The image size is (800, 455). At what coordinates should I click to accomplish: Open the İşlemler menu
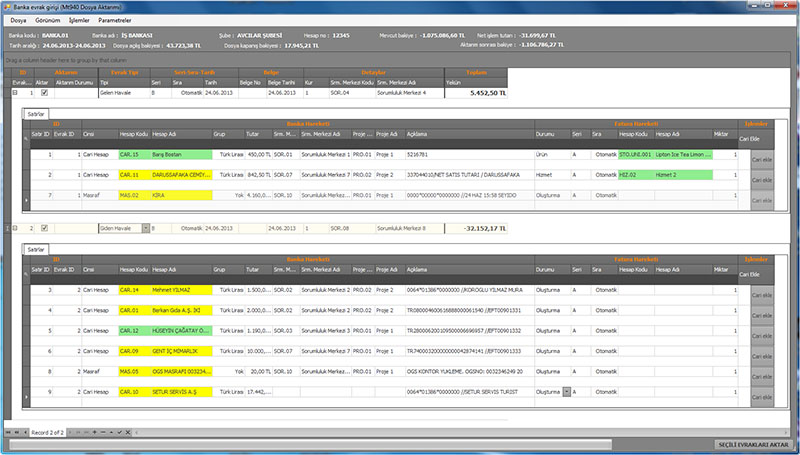79,20
